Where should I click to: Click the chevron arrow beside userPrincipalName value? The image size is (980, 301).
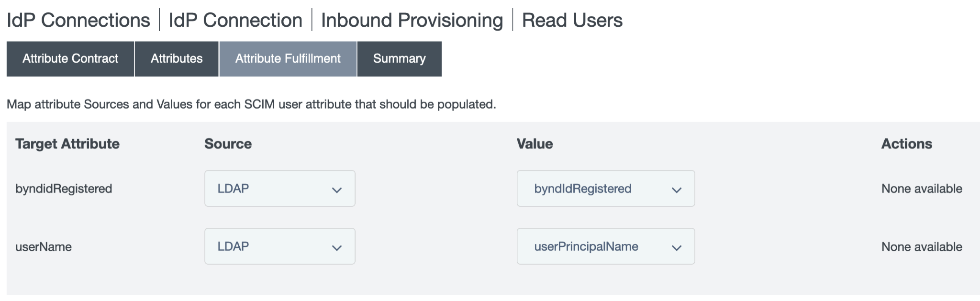[676, 248]
